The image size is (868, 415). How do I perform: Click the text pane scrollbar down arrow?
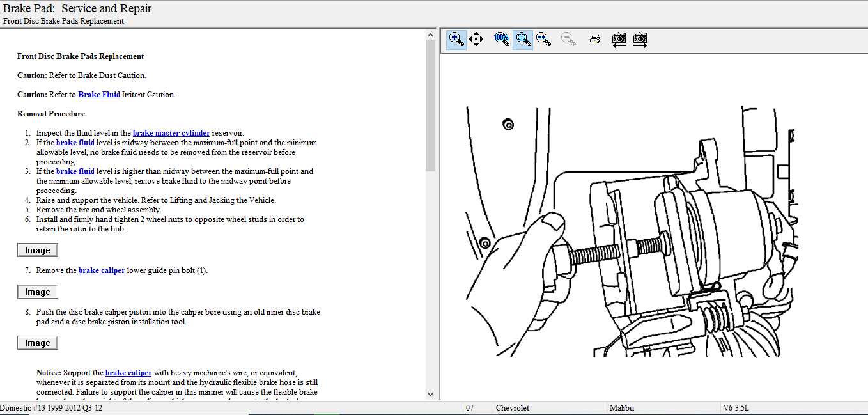(430, 394)
